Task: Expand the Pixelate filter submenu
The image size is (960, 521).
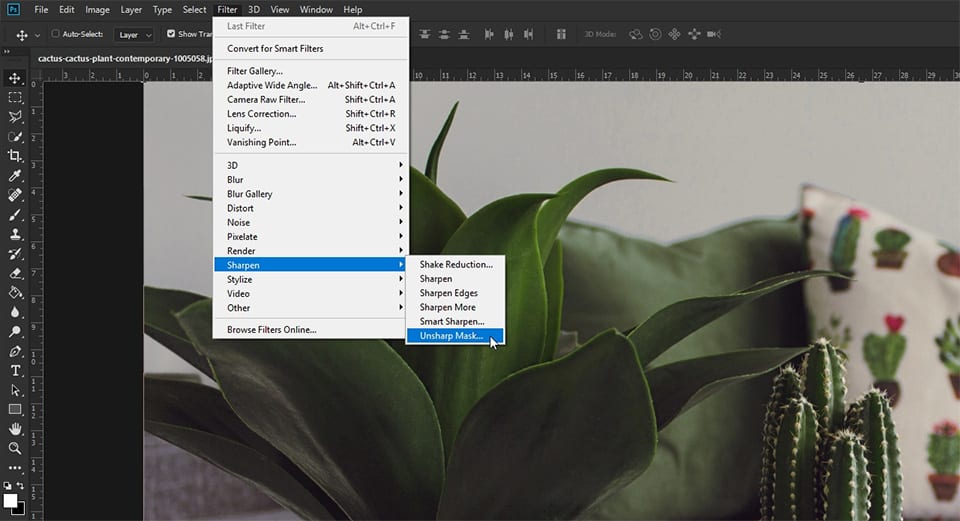Action: pyautogui.click(x=312, y=236)
